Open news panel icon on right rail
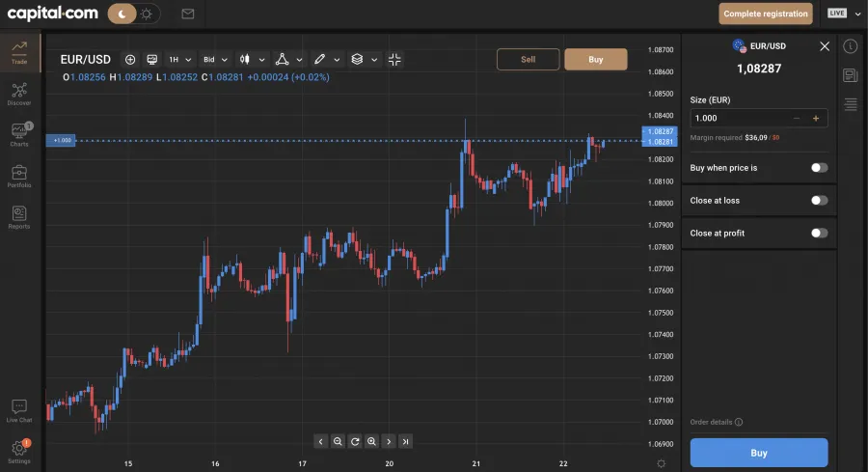 point(851,75)
